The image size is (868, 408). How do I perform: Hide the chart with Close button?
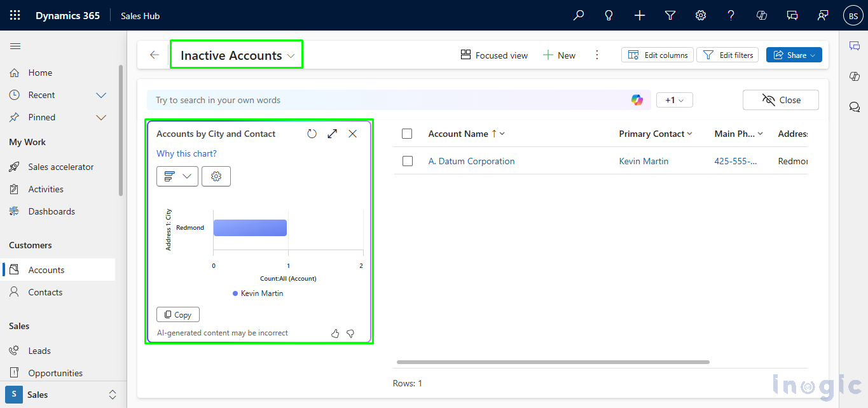click(781, 100)
